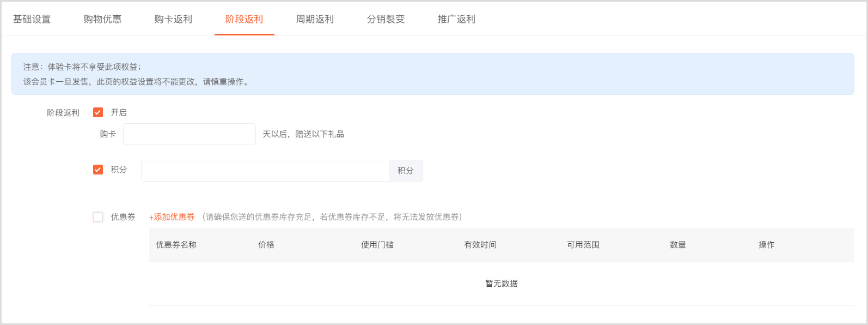This screenshot has height=325, width=868.
Task: Click the 购卡 days input field
Action: [x=190, y=134]
